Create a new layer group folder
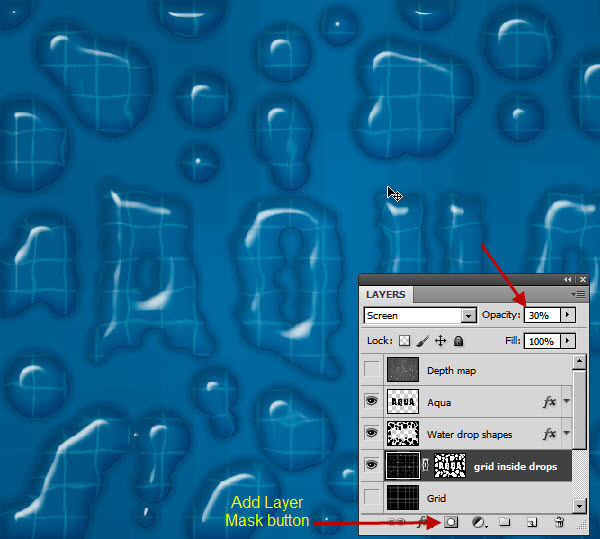The height and width of the screenshot is (539, 600). pyautogui.click(x=506, y=522)
